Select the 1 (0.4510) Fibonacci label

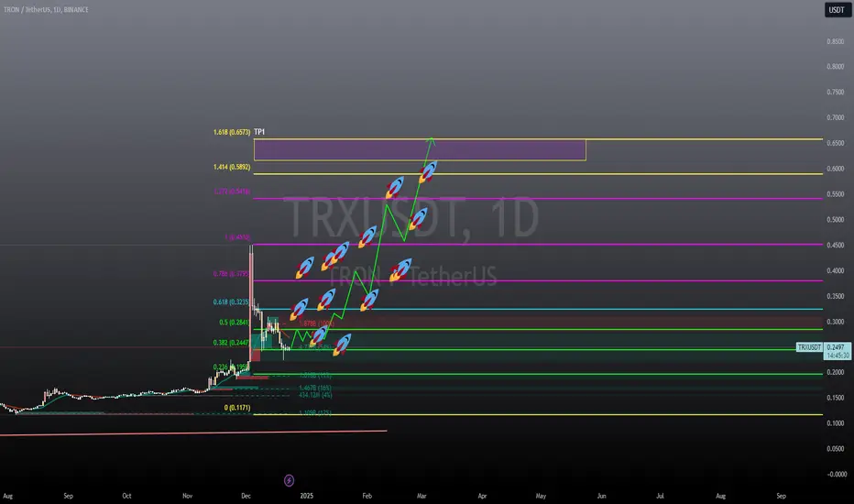(x=237, y=237)
